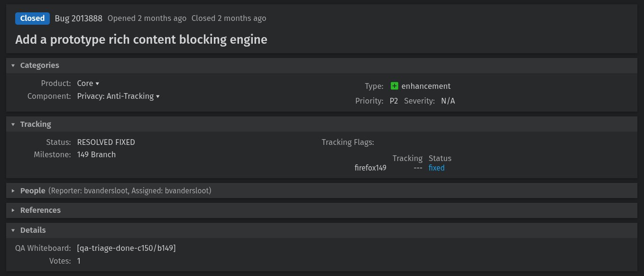Click the Votes count of 1
This screenshot has height=276, width=644.
pyautogui.click(x=79, y=261)
